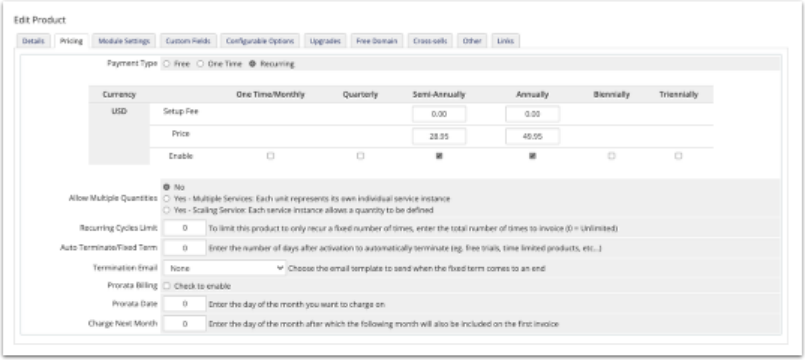This screenshot has height=360, width=805.
Task: Click the Annually column header
Action: [x=532, y=94]
